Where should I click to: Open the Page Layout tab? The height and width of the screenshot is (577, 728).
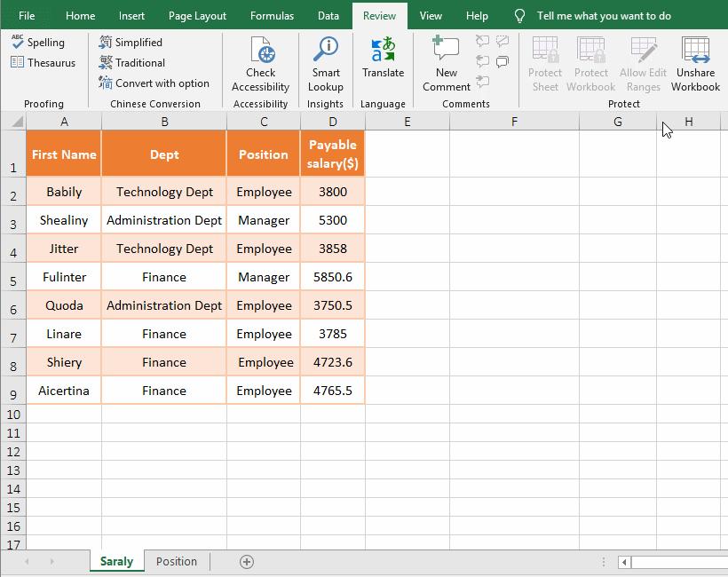point(197,16)
